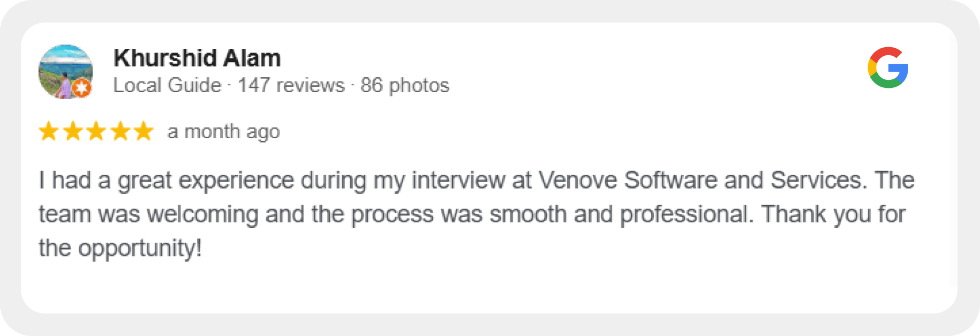Select the first rating star
980x336 pixels.
(x=49, y=131)
